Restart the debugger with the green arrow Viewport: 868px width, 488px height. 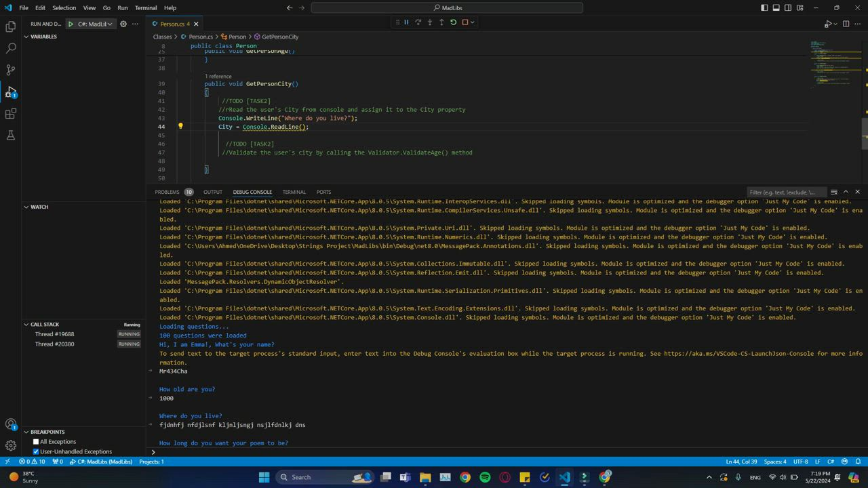click(x=453, y=22)
